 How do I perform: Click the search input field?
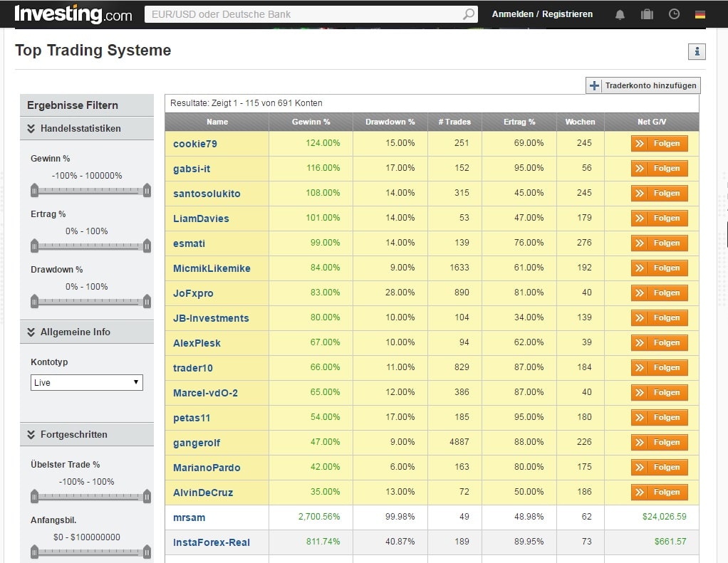click(303, 14)
